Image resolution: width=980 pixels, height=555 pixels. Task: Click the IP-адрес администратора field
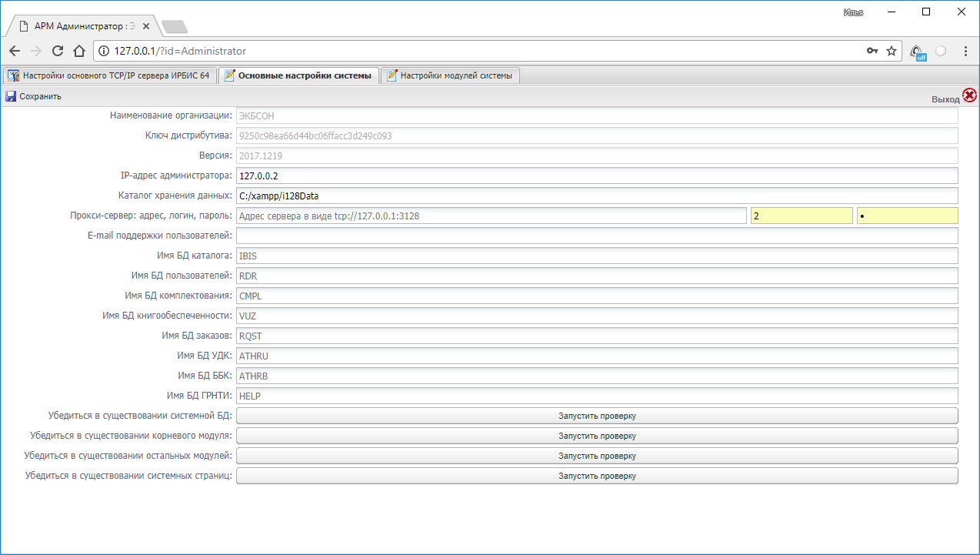(x=597, y=176)
